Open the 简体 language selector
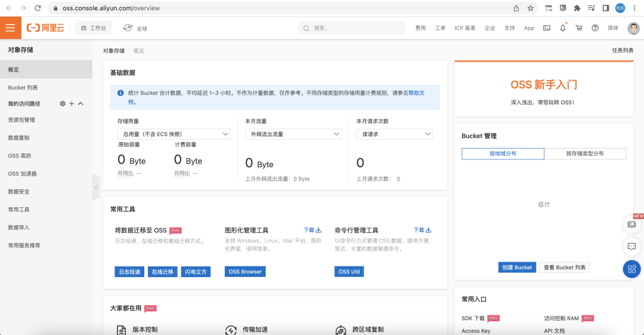Screen dimensions: 644x335 click(613, 28)
